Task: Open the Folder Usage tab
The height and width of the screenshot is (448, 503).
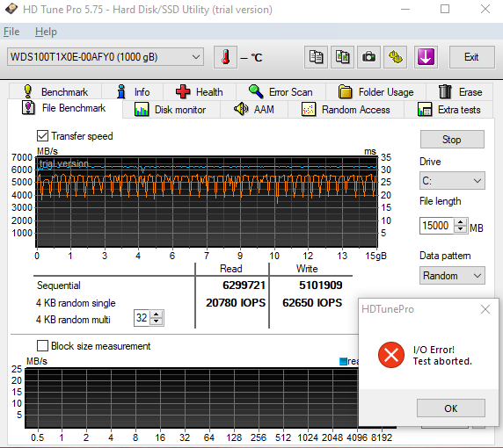Action: pos(375,92)
